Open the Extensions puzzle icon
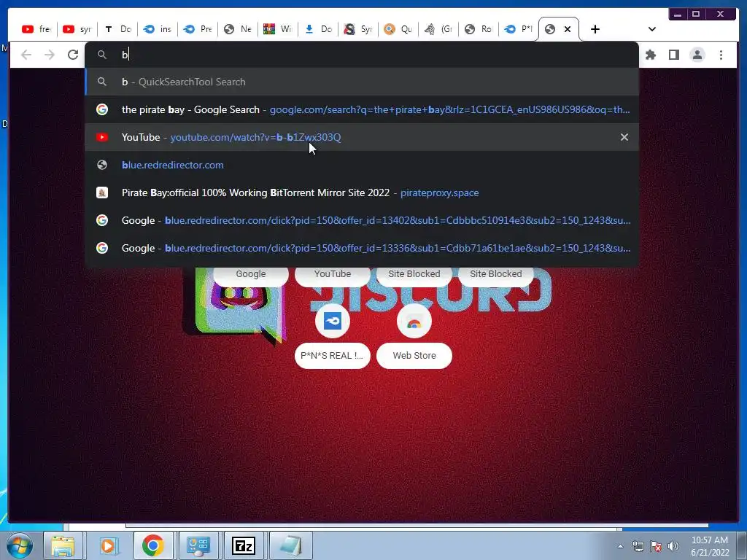The image size is (747, 560). (650, 55)
